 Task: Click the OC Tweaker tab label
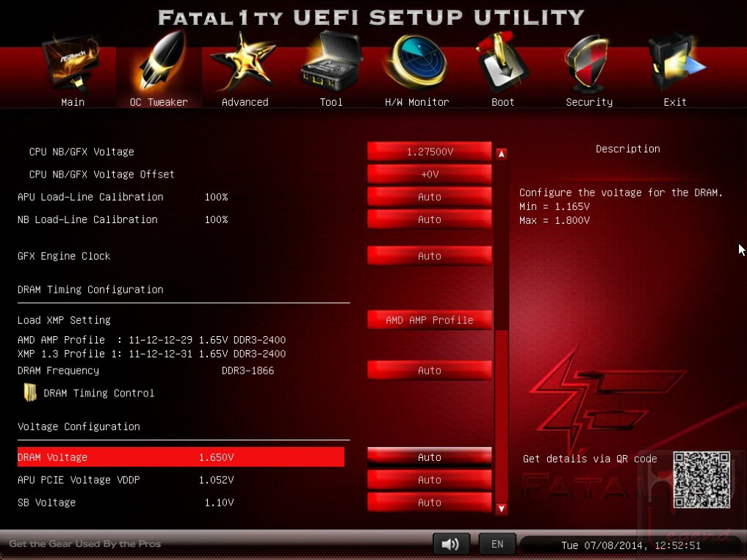pos(159,102)
